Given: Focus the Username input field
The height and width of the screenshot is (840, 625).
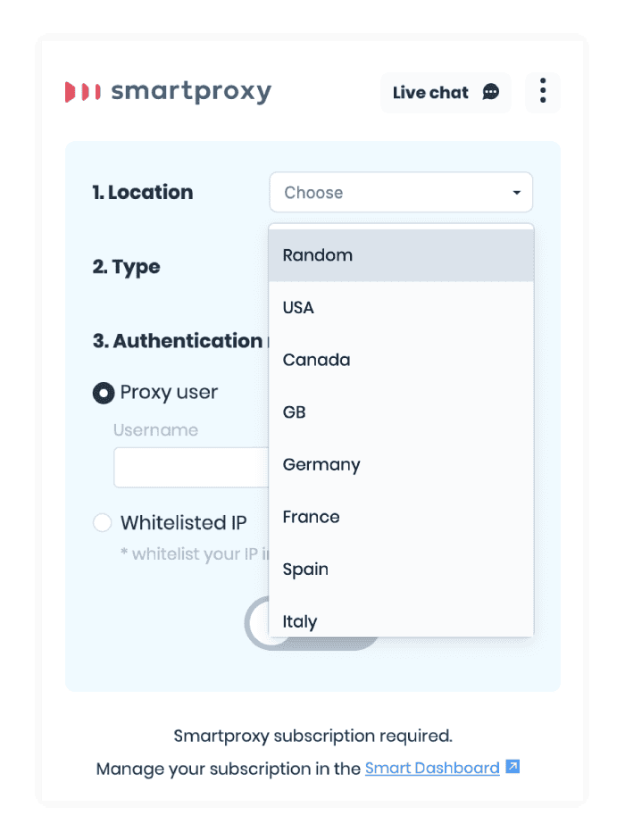Looking at the screenshot, I should click(x=191, y=467).
